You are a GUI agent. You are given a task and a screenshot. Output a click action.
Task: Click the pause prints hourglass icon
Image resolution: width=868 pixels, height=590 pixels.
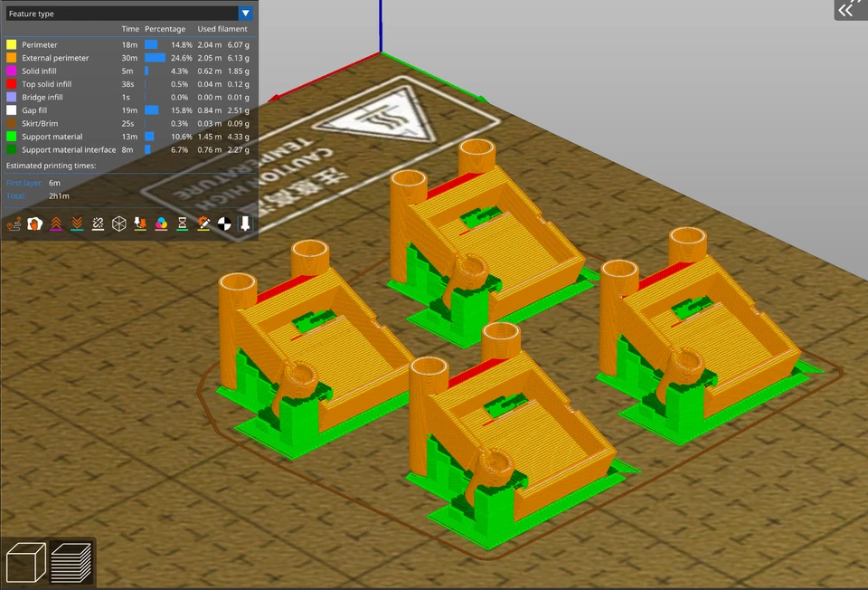181,224
